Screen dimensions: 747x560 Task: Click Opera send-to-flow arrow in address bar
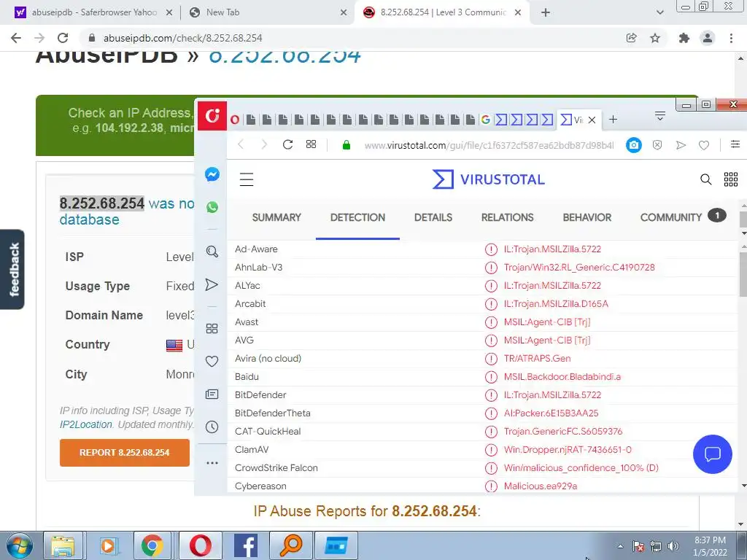click(681, 145)
